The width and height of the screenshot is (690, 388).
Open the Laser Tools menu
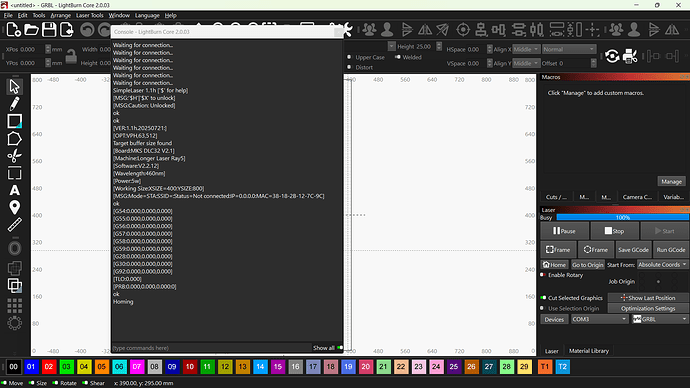tap(89, 15)
